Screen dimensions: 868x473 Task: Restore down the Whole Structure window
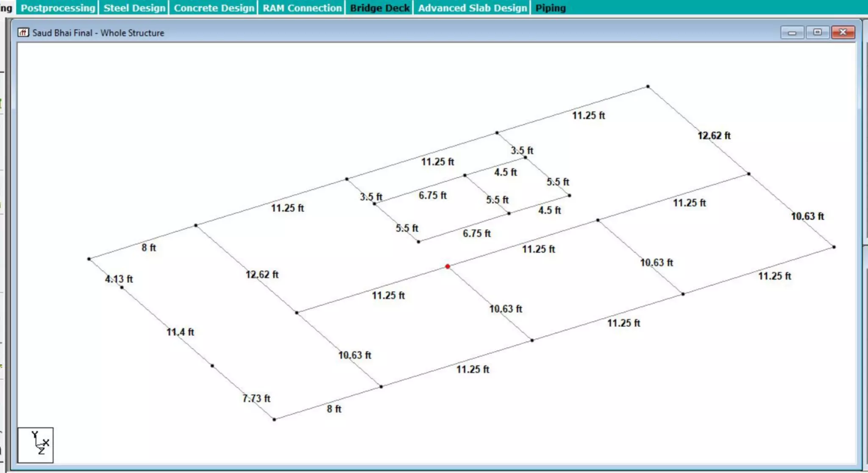(817, 33)
